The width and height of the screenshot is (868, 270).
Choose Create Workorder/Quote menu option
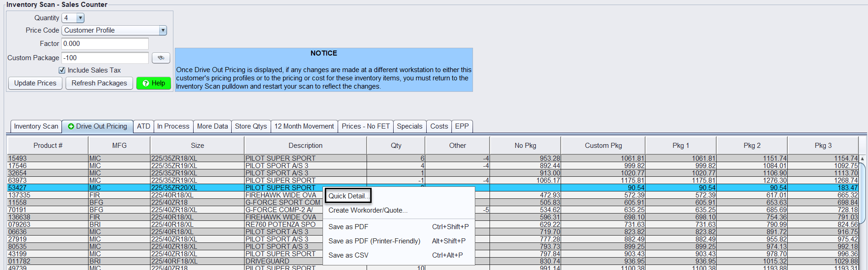coord(368,210)
